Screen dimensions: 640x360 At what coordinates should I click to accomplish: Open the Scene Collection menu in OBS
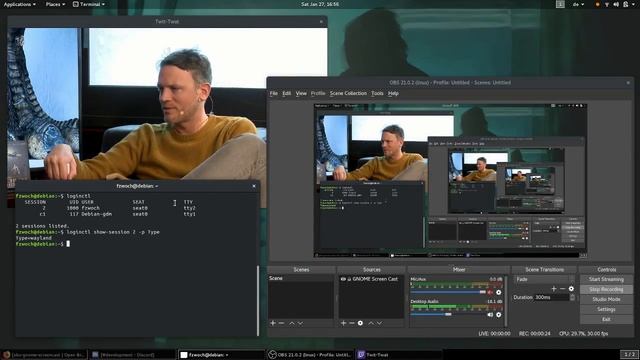[x=348, y=93]
